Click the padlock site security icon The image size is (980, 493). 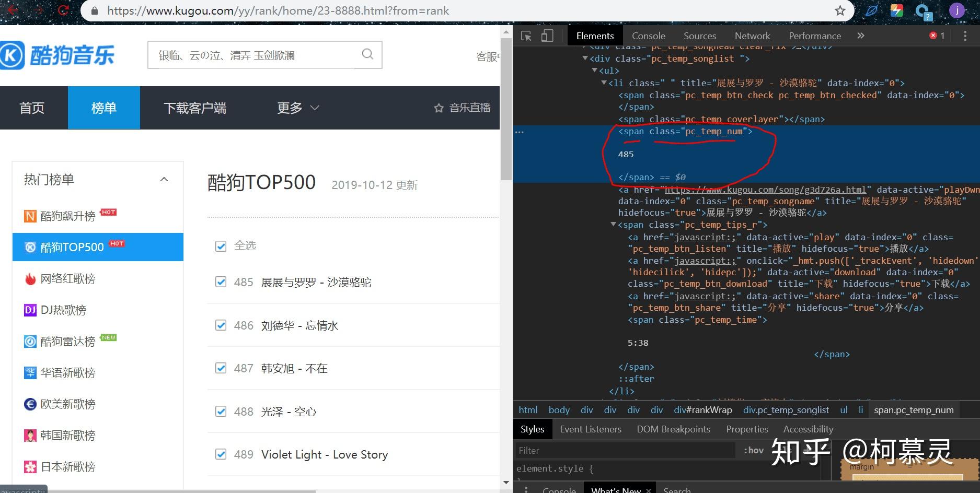coord(94,10)
